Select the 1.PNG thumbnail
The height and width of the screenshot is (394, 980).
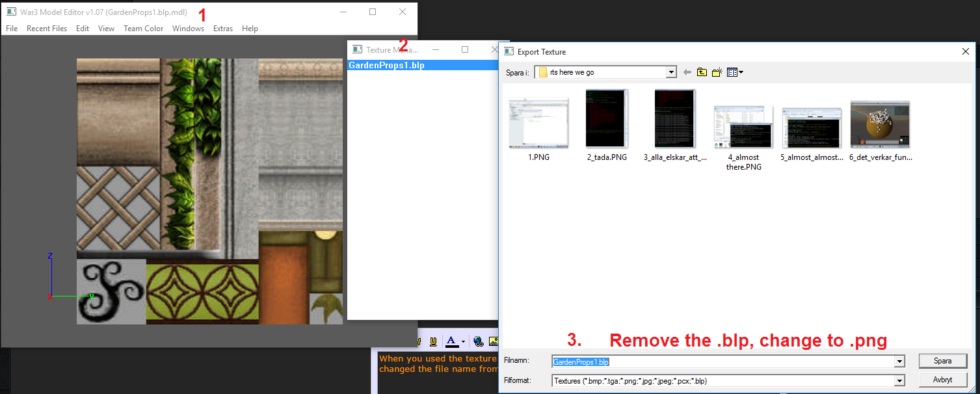[x=538, y=123]
